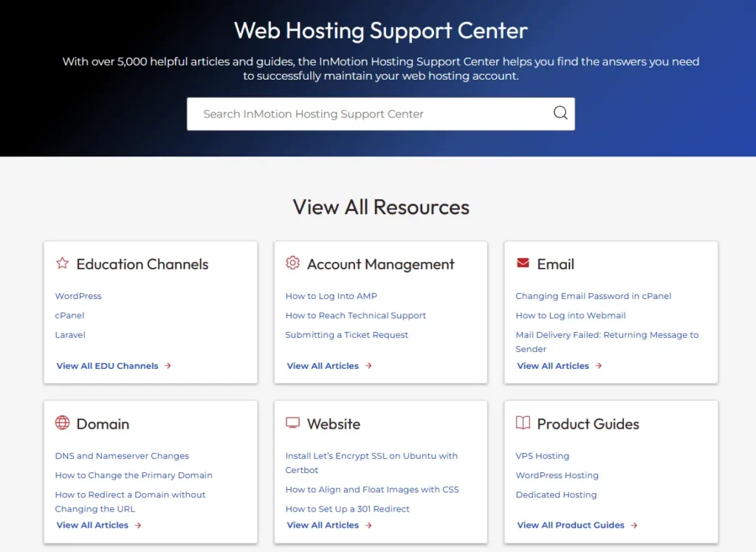
Task: Open How to Log Into AMP article
Action: coord(331,296)
